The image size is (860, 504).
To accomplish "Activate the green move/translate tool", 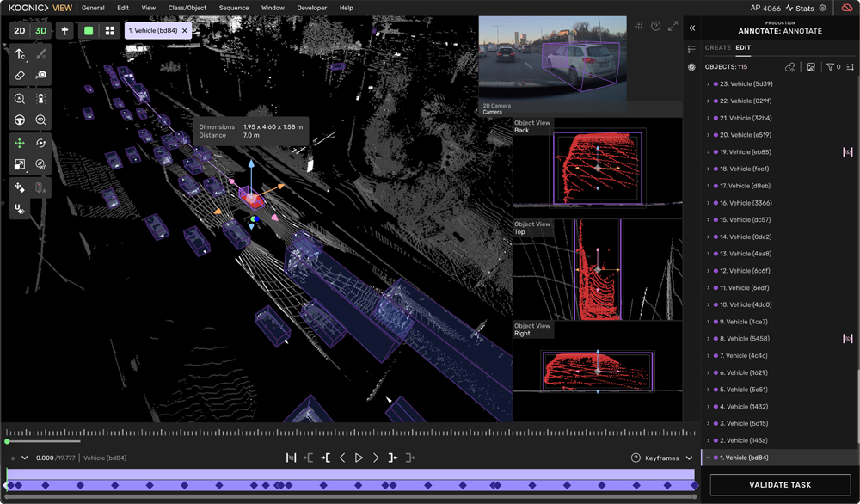I will (20, 143).
